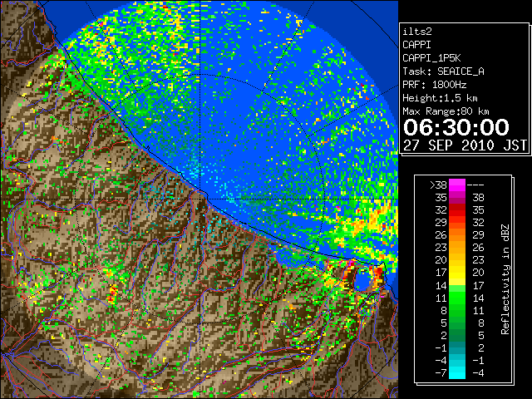Click the 'ilts2' radar site label
Image resolution: width=532 pixels, height=399 pixels.
(417, 32)
